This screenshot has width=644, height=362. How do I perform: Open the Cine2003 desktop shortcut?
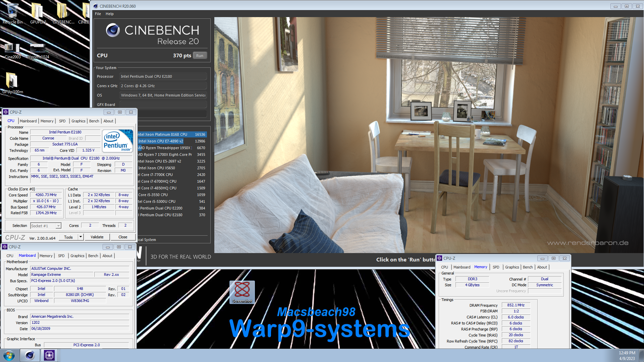(x=12, y=51)
